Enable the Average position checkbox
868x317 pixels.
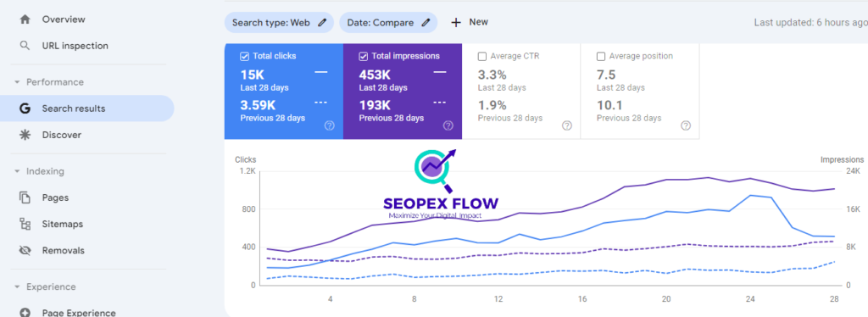(601, 56)
